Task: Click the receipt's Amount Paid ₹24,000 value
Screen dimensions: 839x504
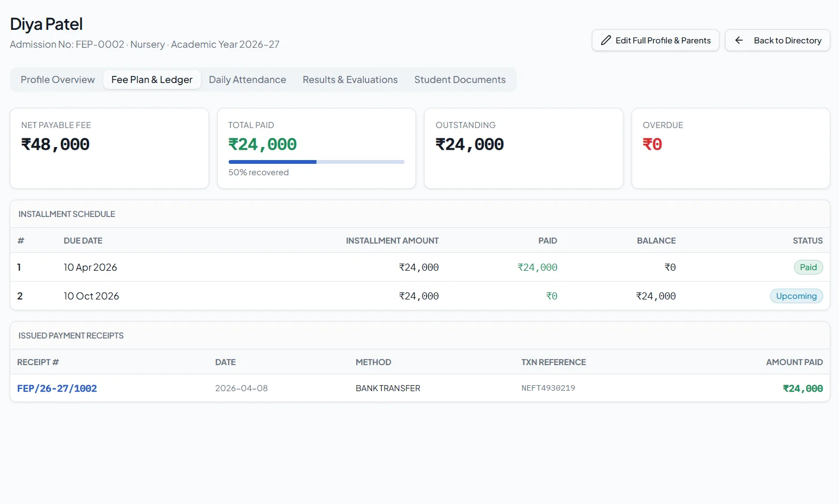Action: click(803, 388)
